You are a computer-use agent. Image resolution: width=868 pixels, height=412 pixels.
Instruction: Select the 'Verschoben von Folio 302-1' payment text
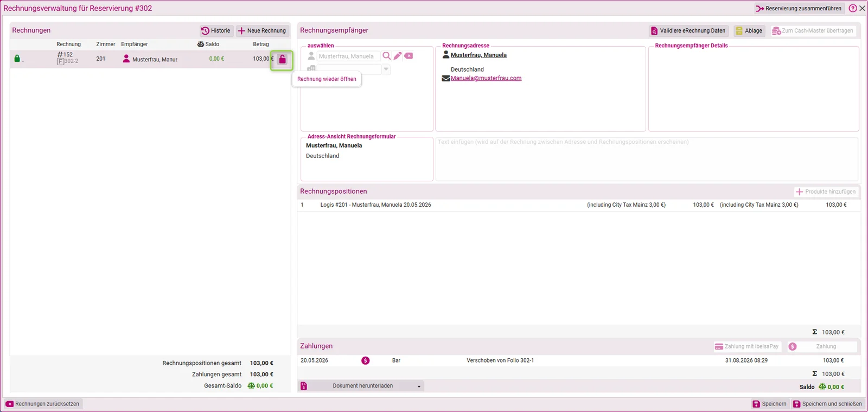[500, 360]
